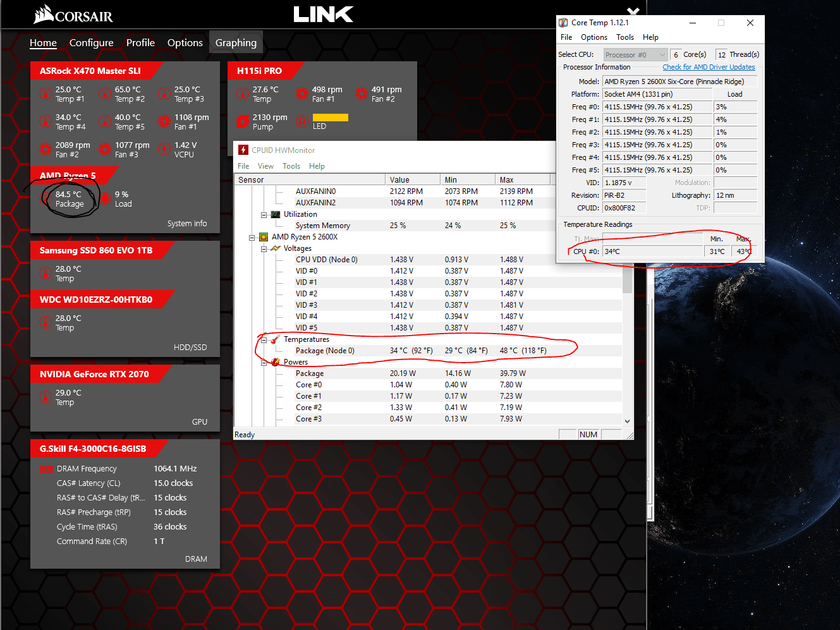The image size is (840, 630).
Task: Click thermometer icon for RTX 2070 Temp
Action: pyautogui.click(x=46, y=397)
